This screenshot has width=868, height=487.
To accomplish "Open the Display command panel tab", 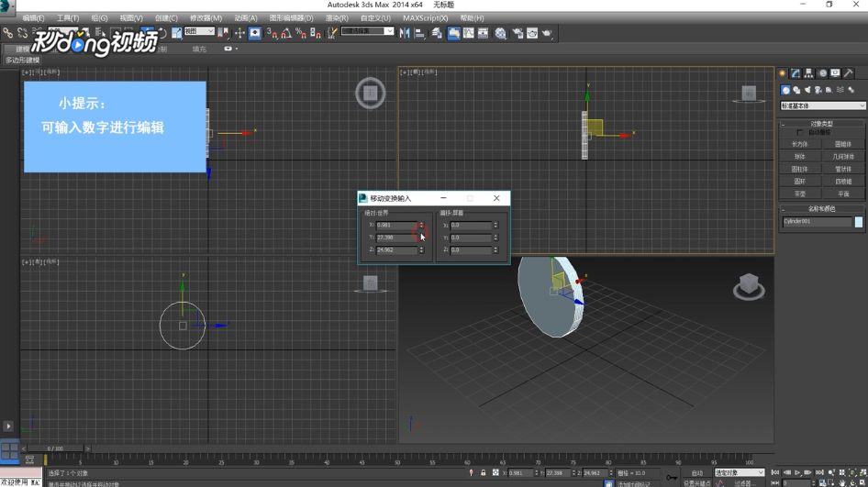I will 835,73.
